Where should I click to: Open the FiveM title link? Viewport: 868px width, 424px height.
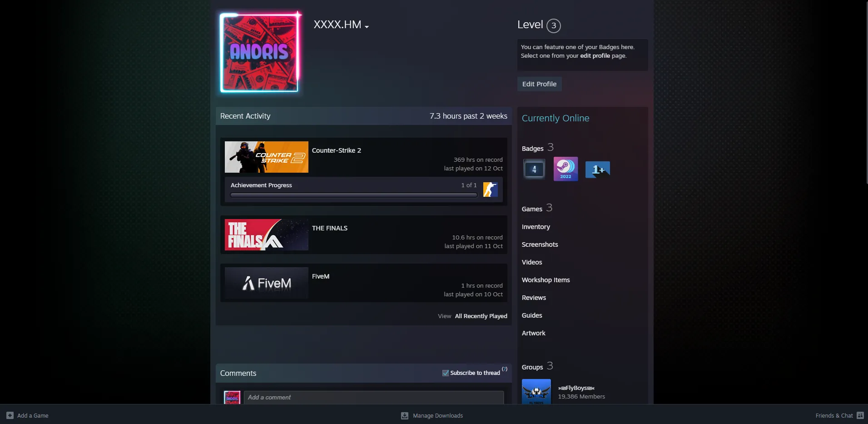[x=321, y=276]
